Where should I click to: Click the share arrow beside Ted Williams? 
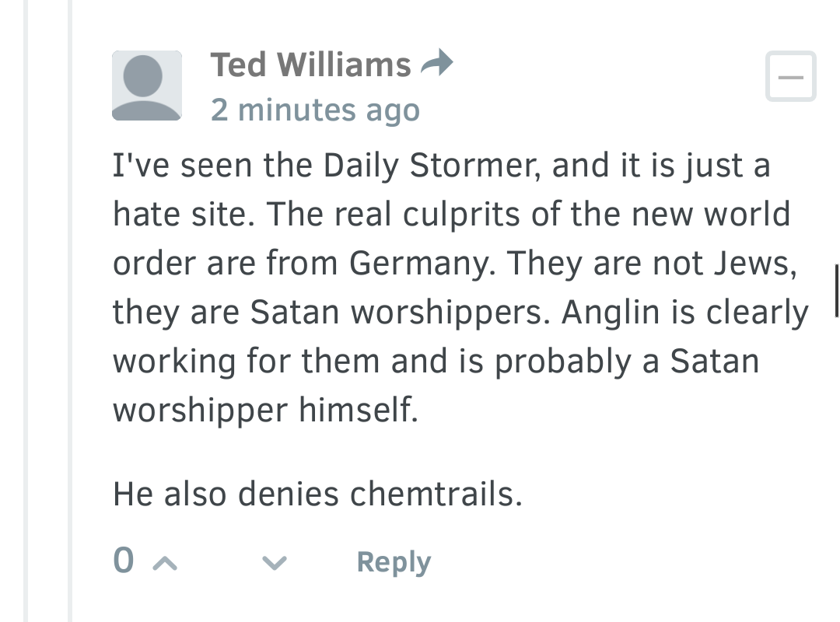[437, 63]
